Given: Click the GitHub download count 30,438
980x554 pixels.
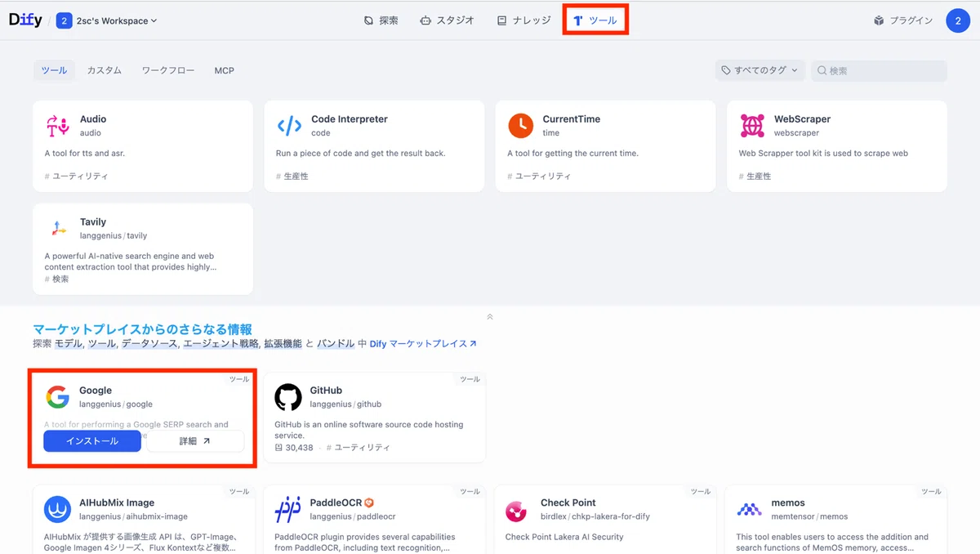Looking at the screenshot, I should coord(294,448).
